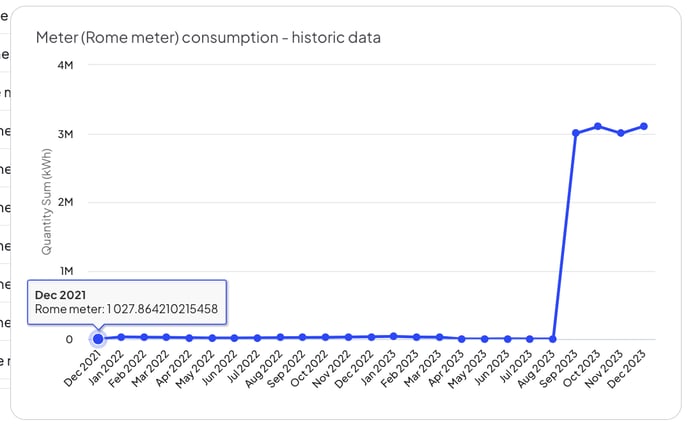688x427 pixels.
Task: Click the chart title text
Action: coord(208,37)
